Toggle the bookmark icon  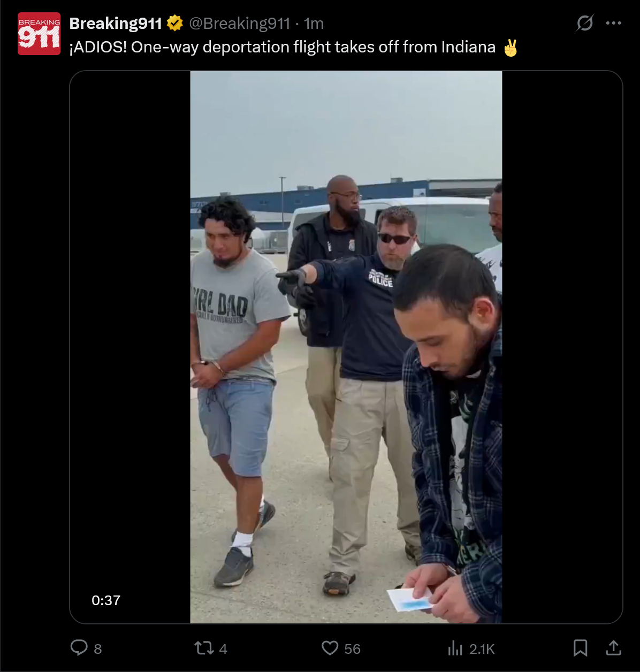click(x=580, y=648)
